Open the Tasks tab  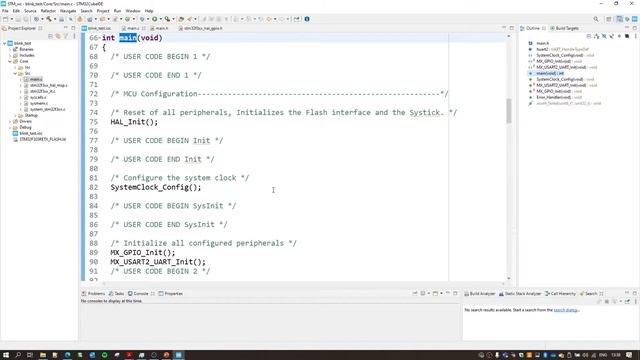[117, 293]
